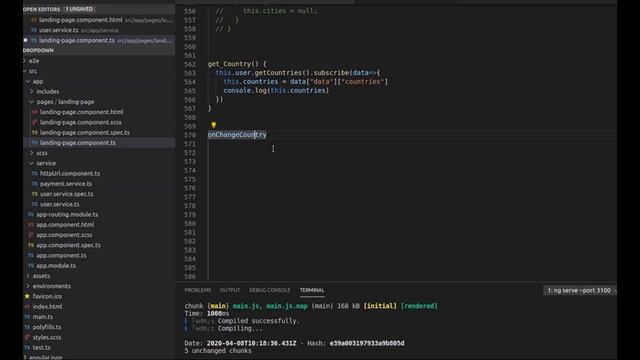Click the unsaved dot next to landing-page.component.ts

click(25, 40)
